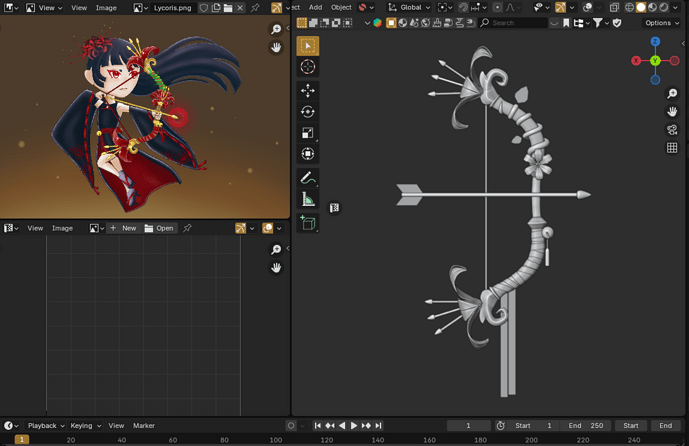Click the green Y axis gizmo center

[655, 61]
